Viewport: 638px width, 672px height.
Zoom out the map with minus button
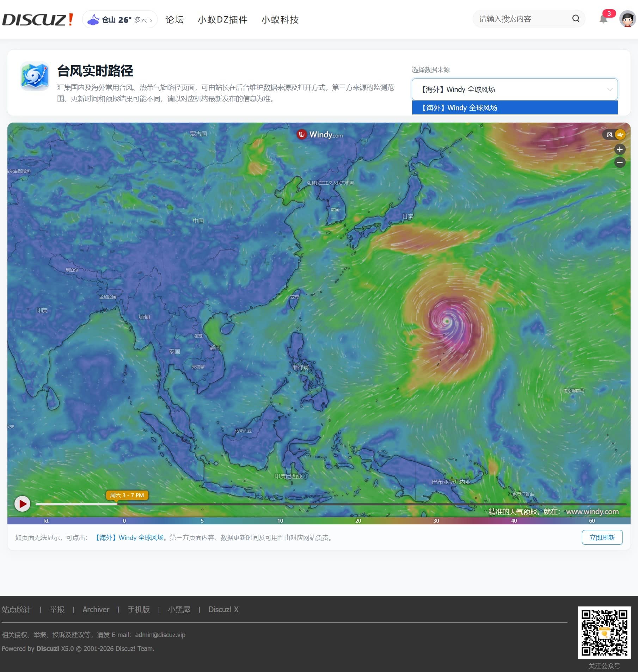(x=620, y=162)
